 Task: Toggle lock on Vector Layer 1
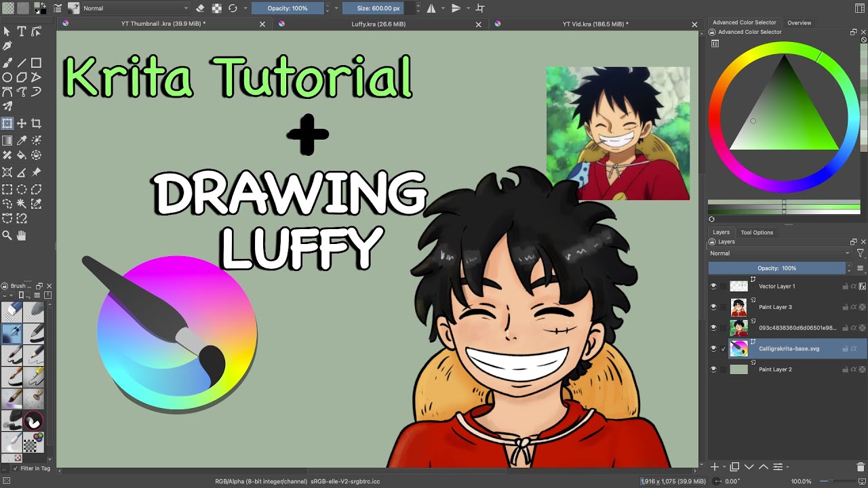pyautogui.click(x=846, y=287)
